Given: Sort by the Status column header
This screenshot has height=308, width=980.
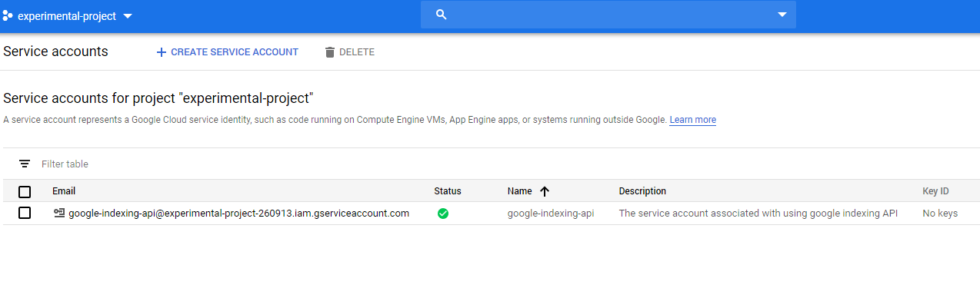Looking at the screenshot, I should coord(448,191).
